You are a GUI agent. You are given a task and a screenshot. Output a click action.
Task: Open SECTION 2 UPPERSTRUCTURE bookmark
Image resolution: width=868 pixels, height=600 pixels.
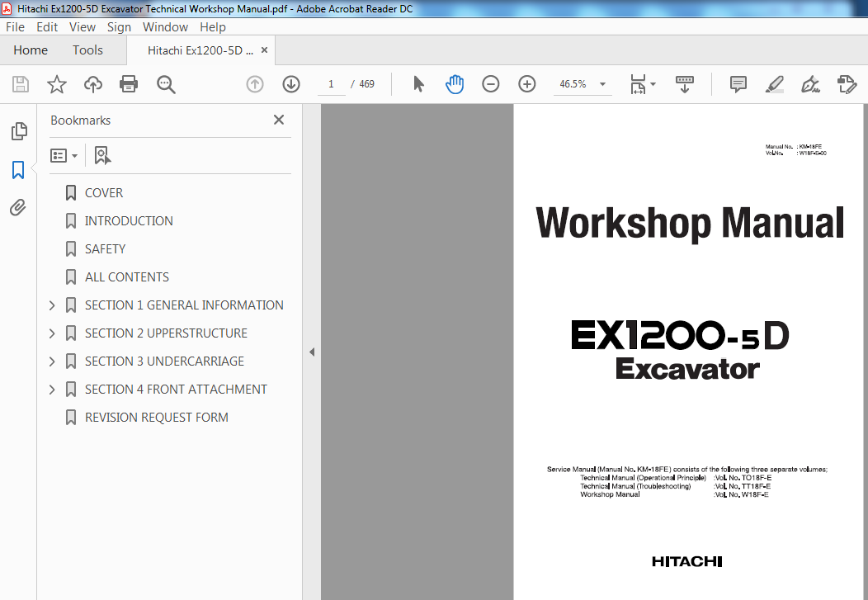click(x=166, y=333)
